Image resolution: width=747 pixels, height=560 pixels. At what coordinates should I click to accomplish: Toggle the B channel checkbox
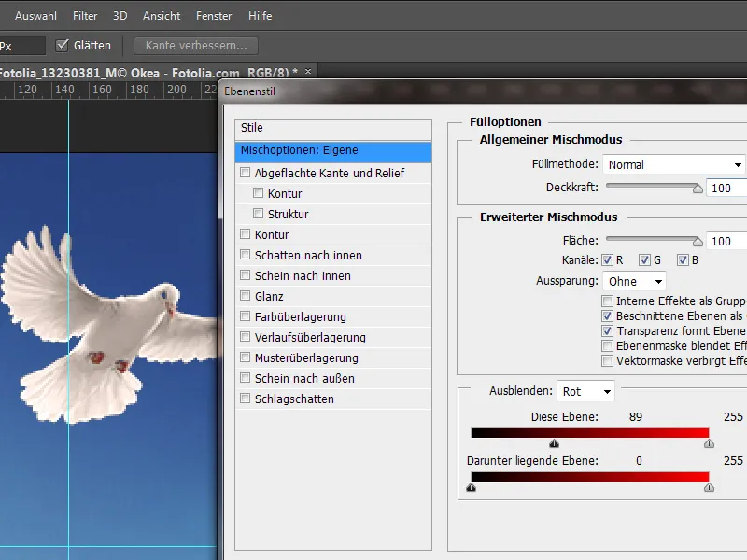click(x=683, y=260)
